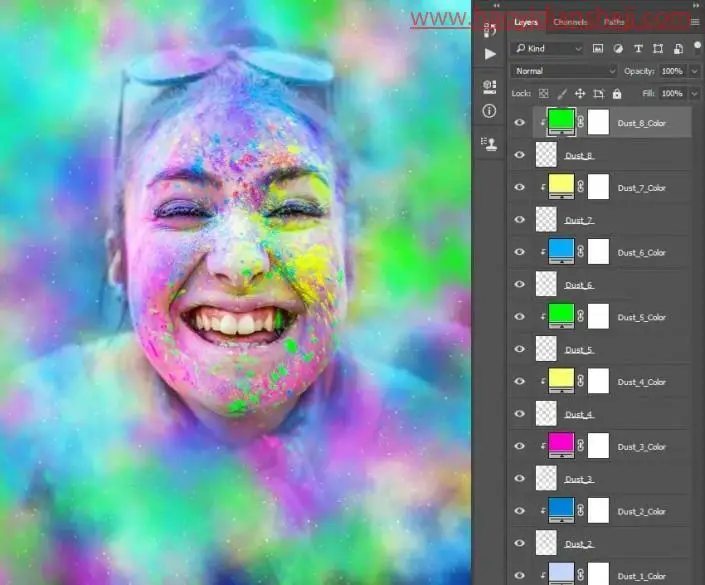Click green color swatch of Dust_8_Color
705x585 pixels.
(x=561, y=122)
